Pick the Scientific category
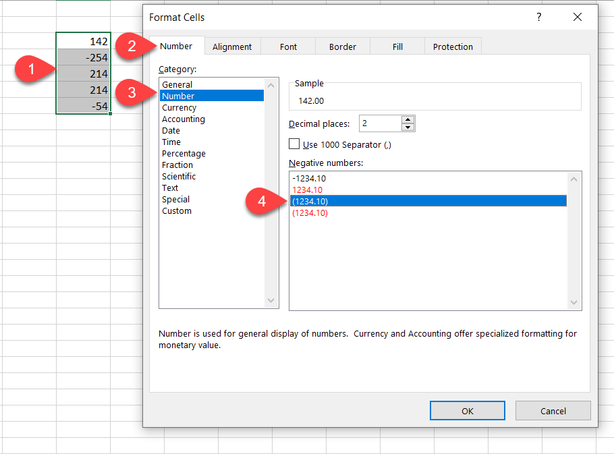This screenshot has width=614, height=454. (212, 176)
